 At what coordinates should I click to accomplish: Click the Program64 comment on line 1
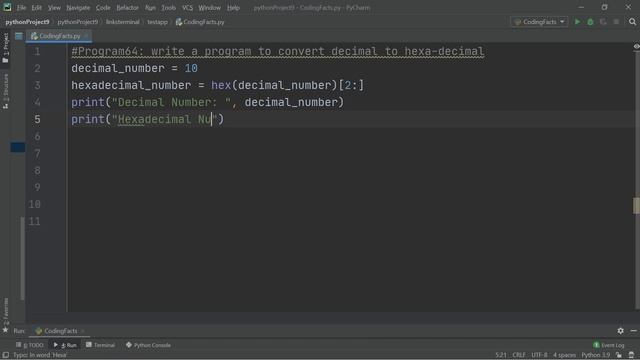point(278,51)
